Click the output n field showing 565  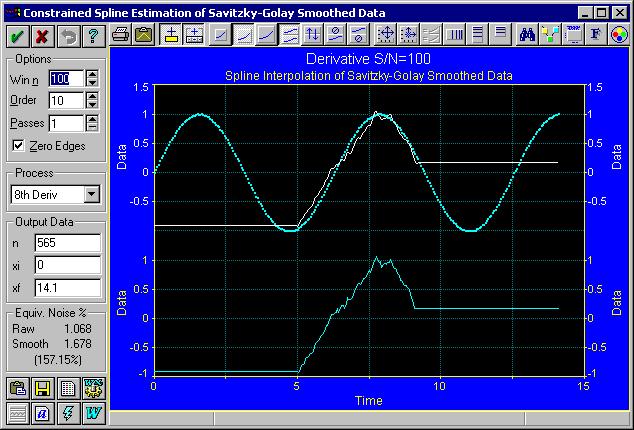[68, 243]
